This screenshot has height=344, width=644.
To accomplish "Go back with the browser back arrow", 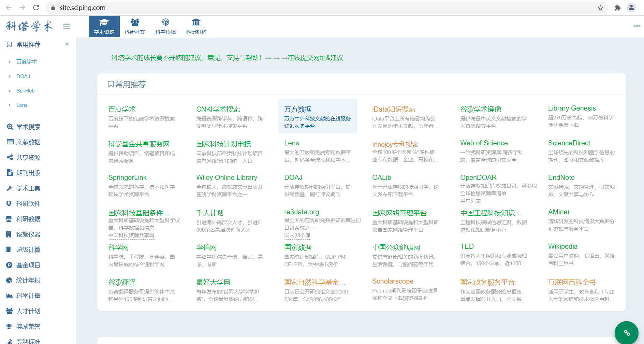I will 9,8.
